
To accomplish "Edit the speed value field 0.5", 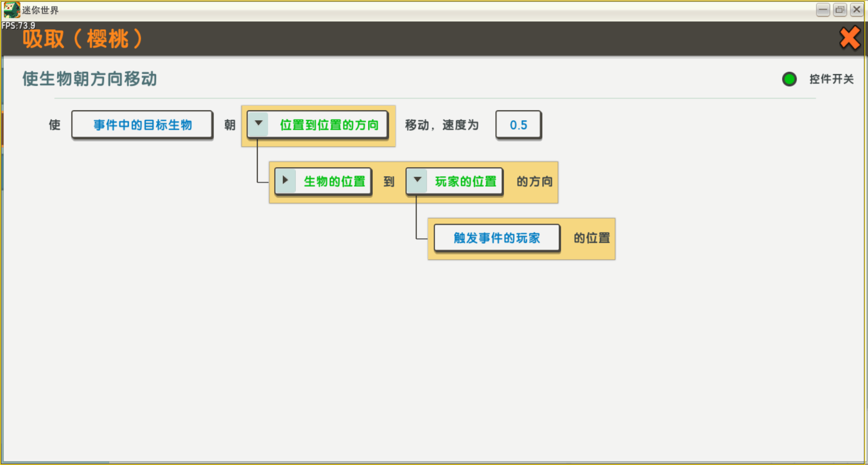I will click(x=518, y=125).
